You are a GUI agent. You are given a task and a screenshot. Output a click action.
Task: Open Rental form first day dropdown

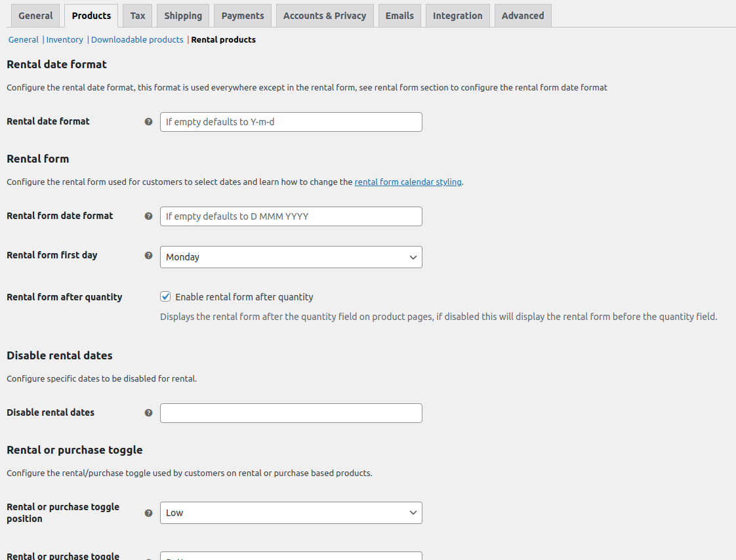[x=291, y=257]
